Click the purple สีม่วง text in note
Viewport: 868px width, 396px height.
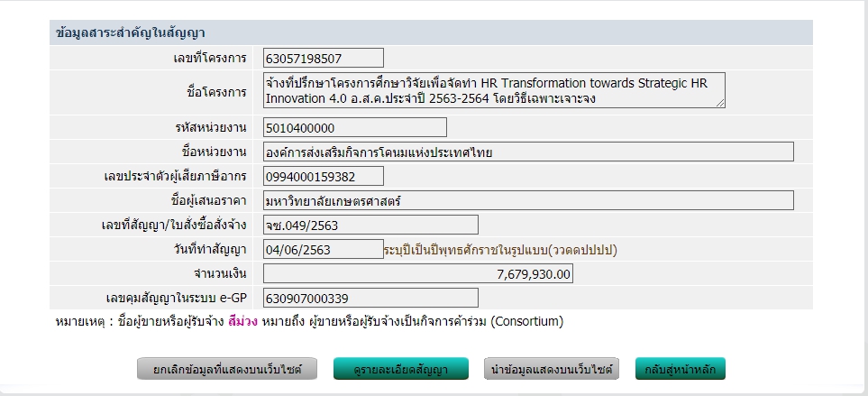[x=243, y=321]
